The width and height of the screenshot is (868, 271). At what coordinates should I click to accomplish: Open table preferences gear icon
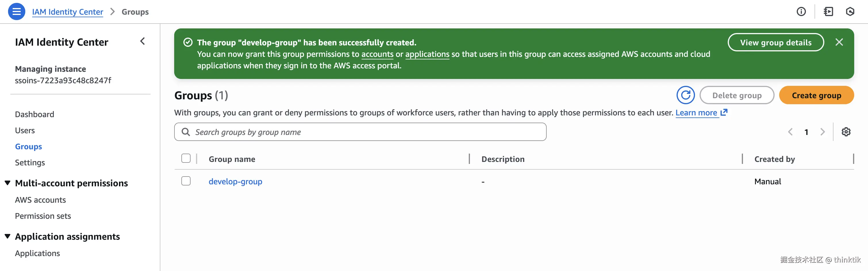pos(846,132)
